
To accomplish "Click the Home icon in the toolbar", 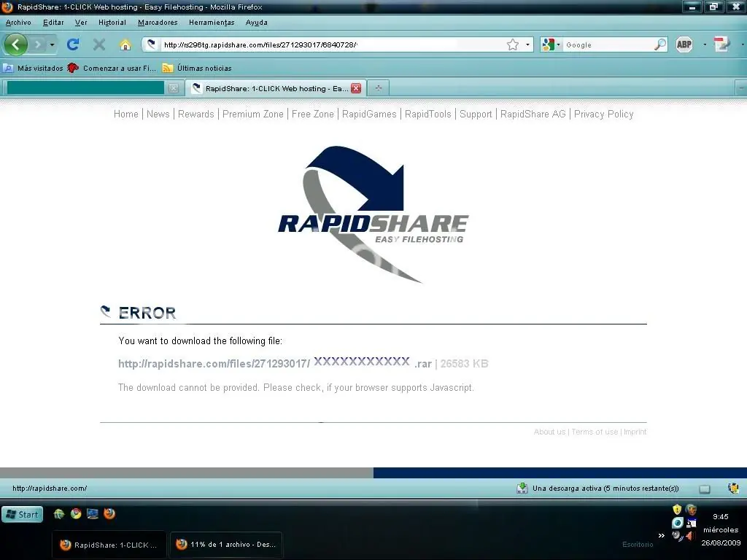I will pos(125,44).
